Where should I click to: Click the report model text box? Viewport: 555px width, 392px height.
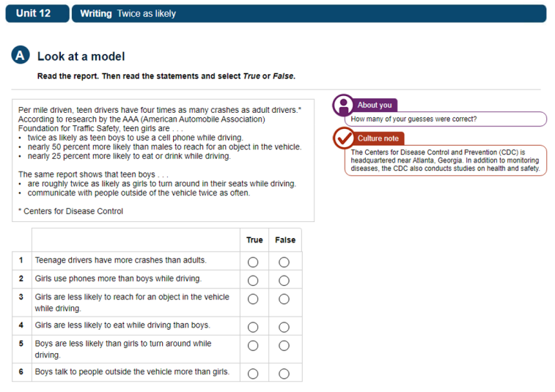tap(163, 160)
